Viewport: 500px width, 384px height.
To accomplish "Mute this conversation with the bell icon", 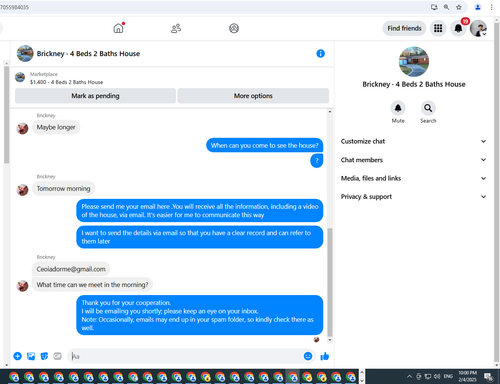I will [398, 108].
